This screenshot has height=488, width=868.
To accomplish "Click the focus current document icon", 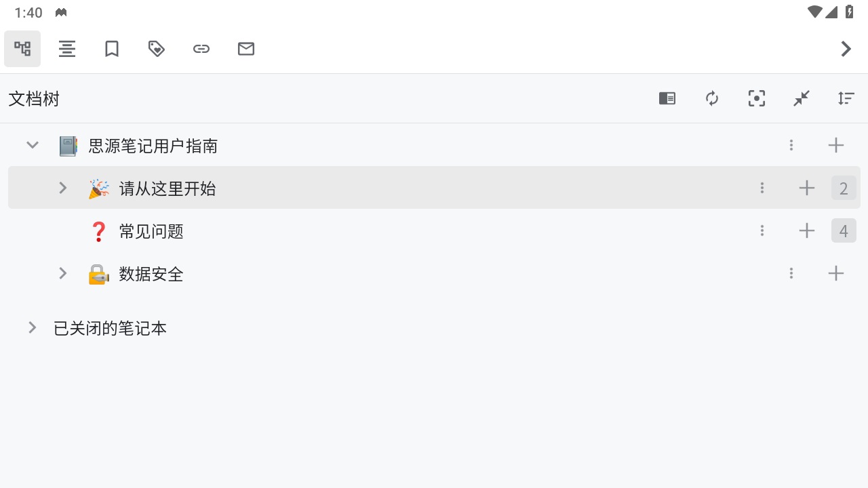I will 757,99.
